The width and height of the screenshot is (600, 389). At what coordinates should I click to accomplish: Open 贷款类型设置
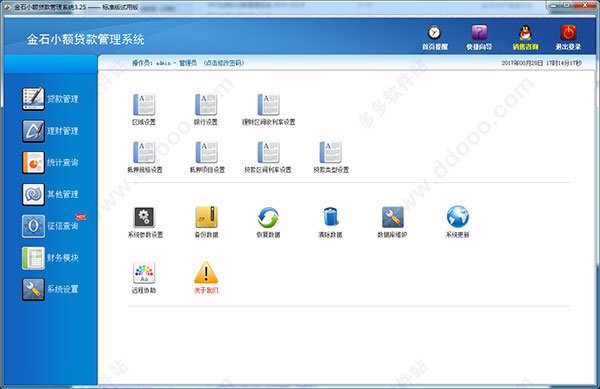coord(331,157)
